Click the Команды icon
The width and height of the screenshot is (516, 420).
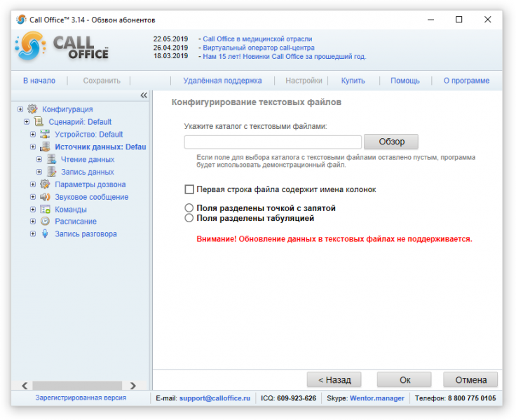pos(45,210)
